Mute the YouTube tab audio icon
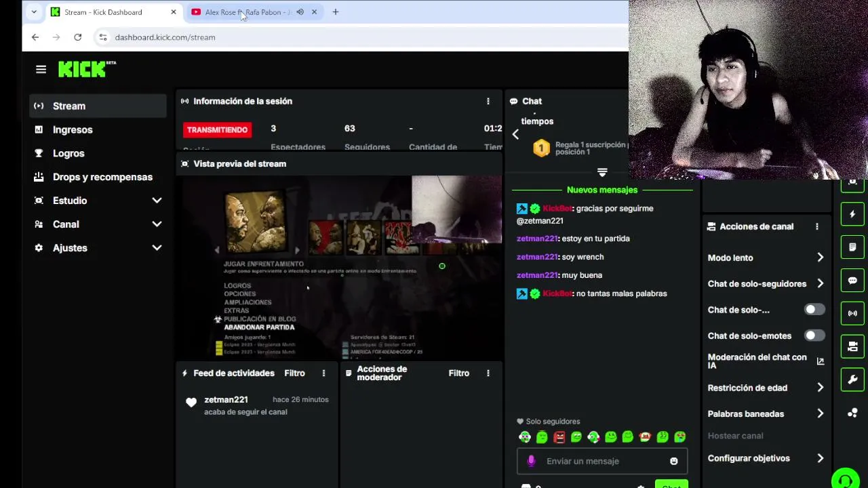 [x=300, y=12]
